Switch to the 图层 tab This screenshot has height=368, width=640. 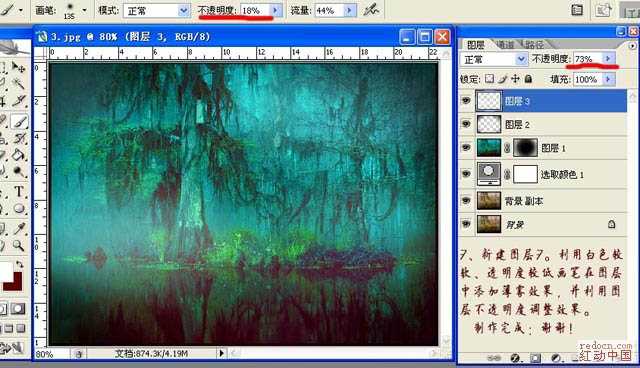pos(476,44)
